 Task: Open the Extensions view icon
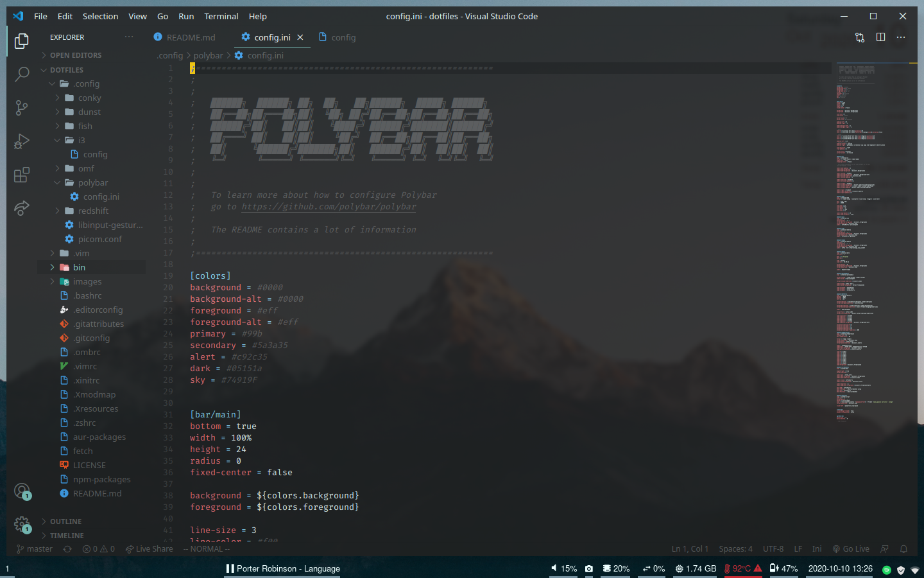[x=21, y=175]
